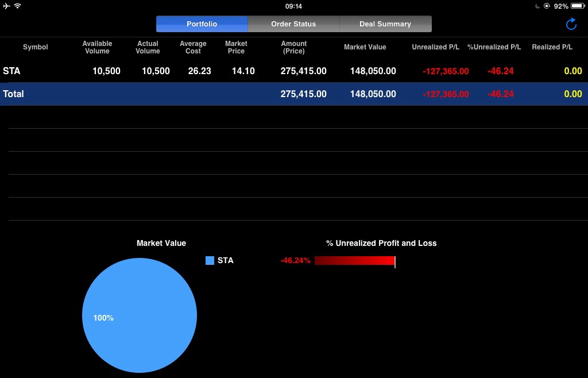Tap Total row realized P/L 0.00

tap(573, 94)
